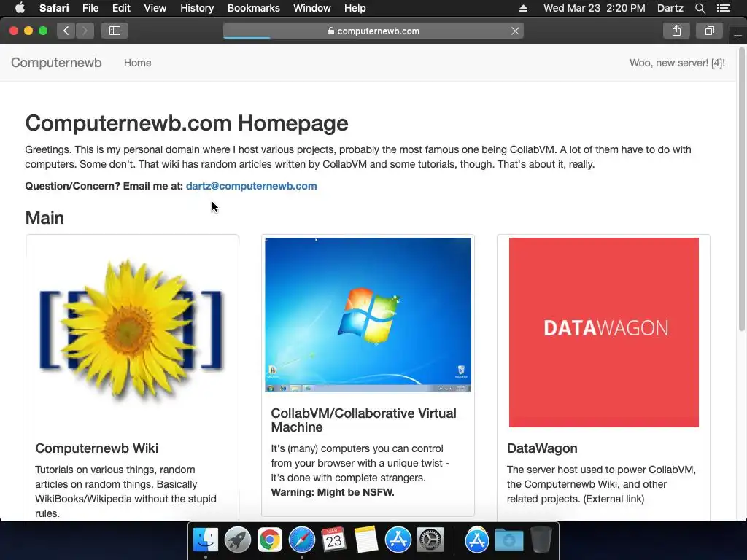Launch Launchpad from the Dock

tap(237, 540)
